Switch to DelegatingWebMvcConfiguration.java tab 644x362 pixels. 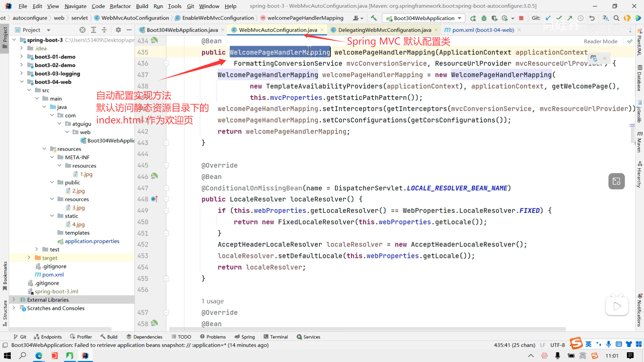(x=384, y=30)
